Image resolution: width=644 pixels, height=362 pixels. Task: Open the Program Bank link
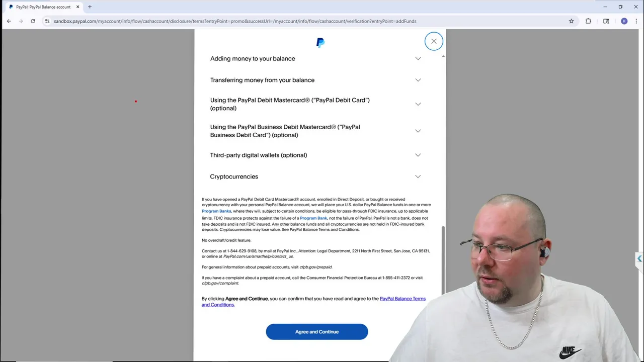click(313, 218)
